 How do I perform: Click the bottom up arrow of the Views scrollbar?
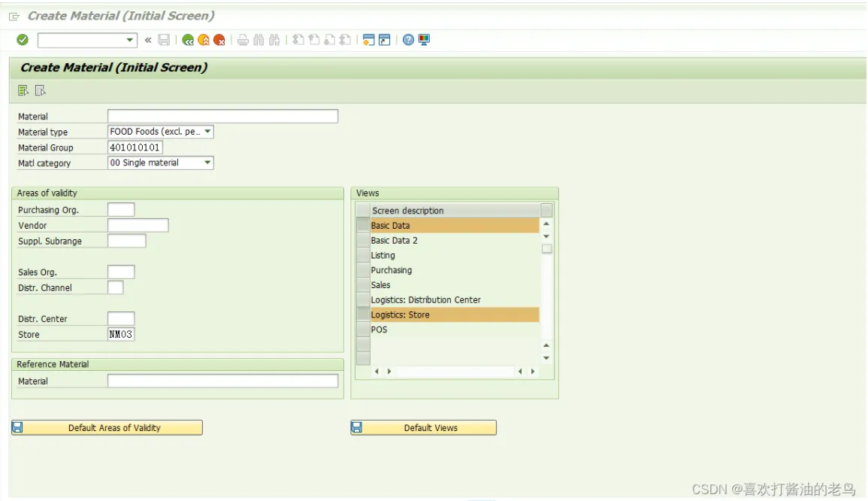pos(546,346)
